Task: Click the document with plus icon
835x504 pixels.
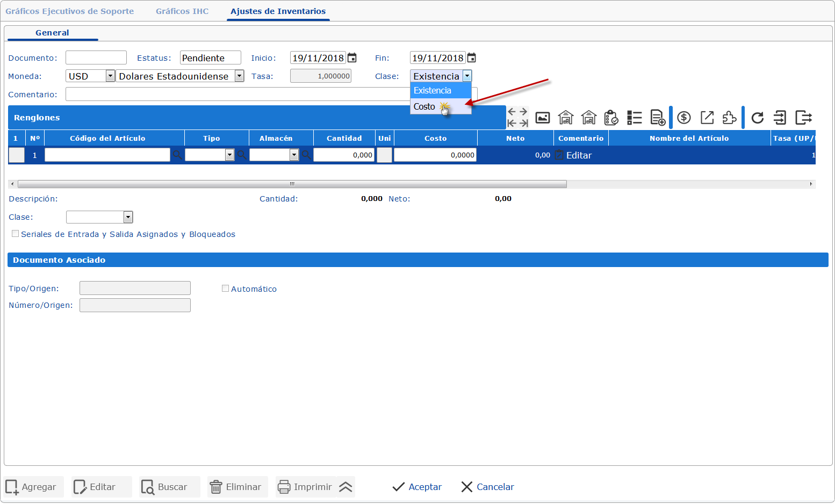Action: click(657, 118)
